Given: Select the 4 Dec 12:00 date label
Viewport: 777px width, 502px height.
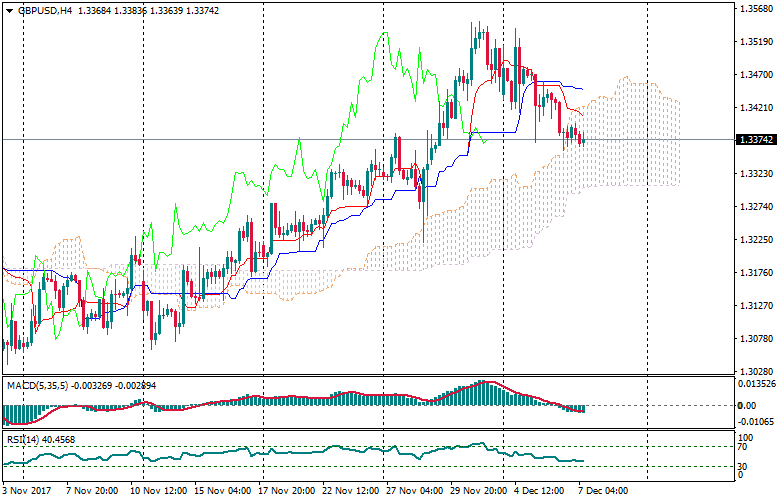Looking at the screenshot, I should pyautogui.click(x=539, y=492).
